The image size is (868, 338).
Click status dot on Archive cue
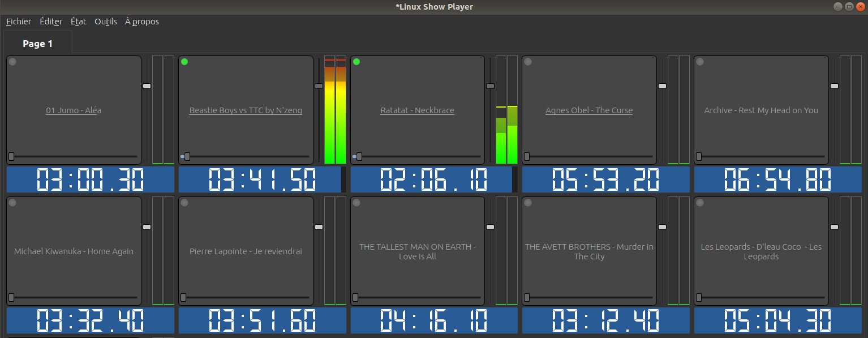(700, 62)
